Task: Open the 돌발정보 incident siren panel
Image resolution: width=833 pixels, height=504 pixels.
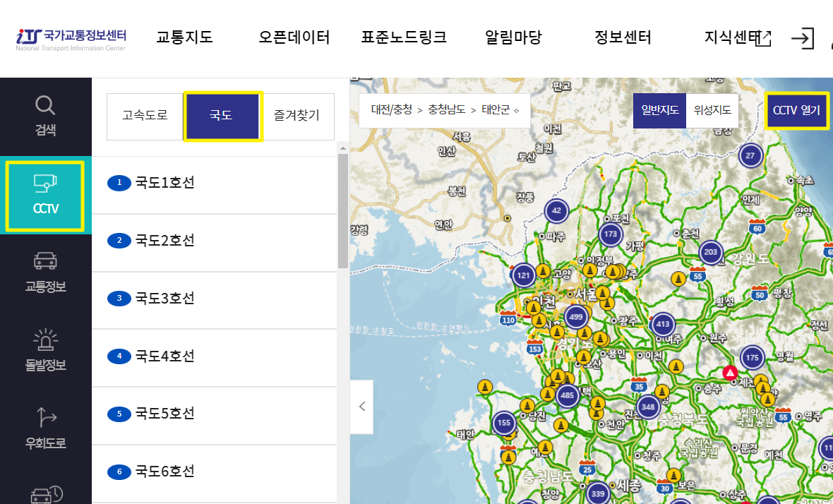Action: (45, 351)
